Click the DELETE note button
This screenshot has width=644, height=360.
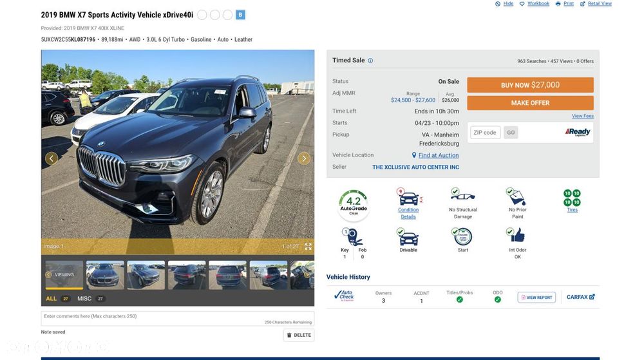tap(299, 335)
